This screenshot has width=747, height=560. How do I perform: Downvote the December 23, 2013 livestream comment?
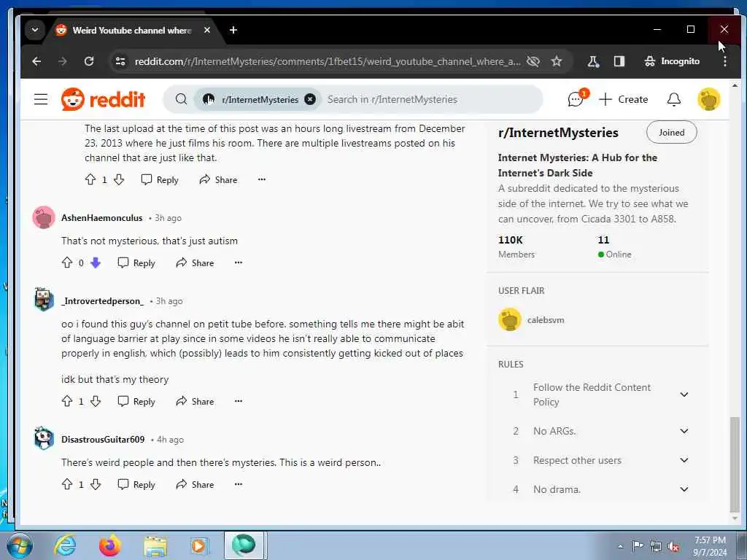point(119,179)
